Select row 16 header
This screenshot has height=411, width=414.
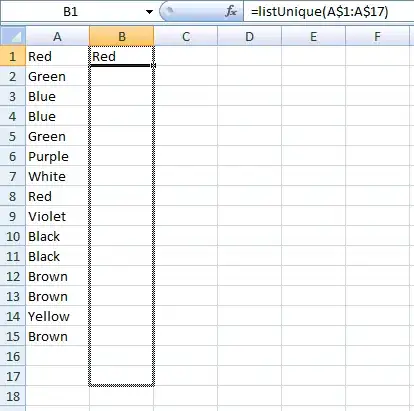(x=13, y=356)
